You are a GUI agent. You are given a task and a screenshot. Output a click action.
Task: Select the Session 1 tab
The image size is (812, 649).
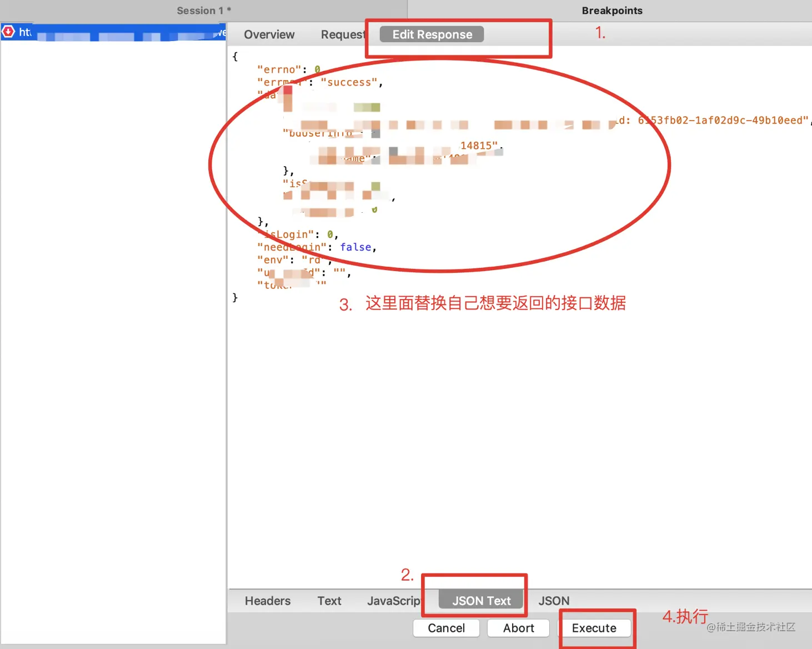coord(203,11)
